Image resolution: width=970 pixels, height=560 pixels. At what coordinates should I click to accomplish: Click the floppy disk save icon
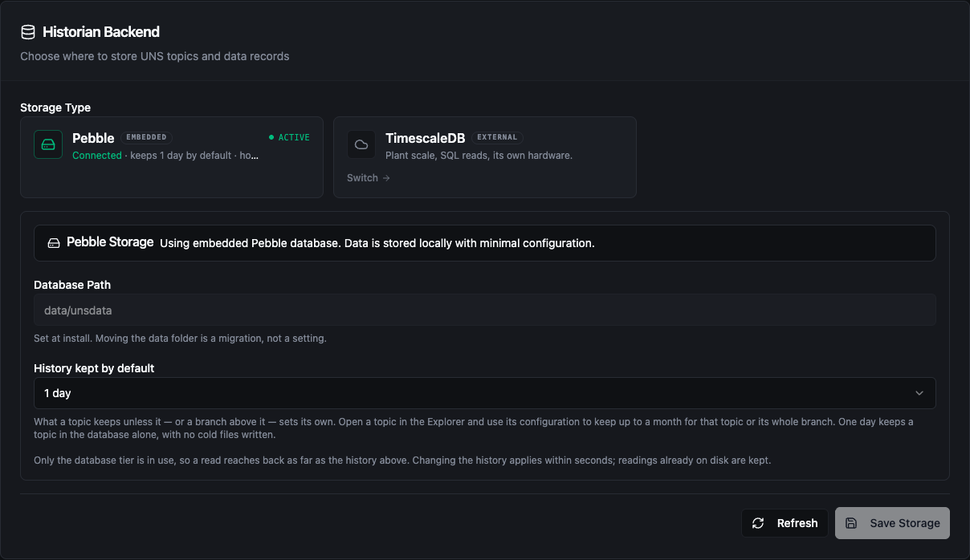(x=851, y=523)
